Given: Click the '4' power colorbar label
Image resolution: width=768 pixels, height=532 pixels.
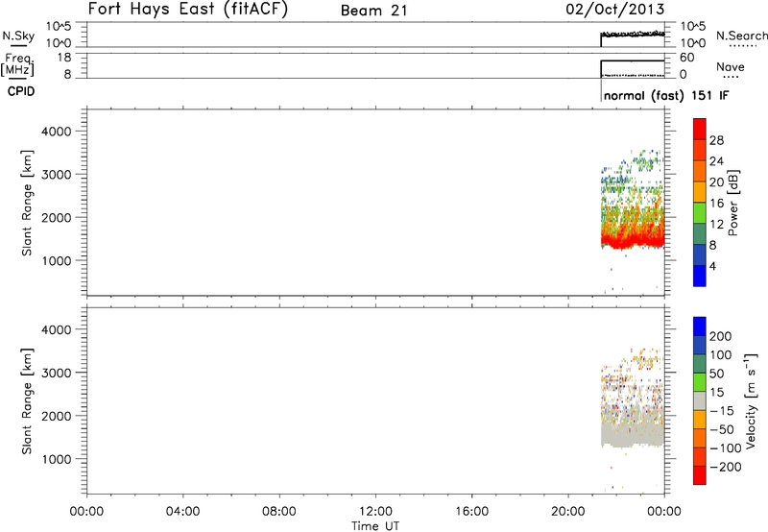Looking at the screenshot, I should [712, 266].
